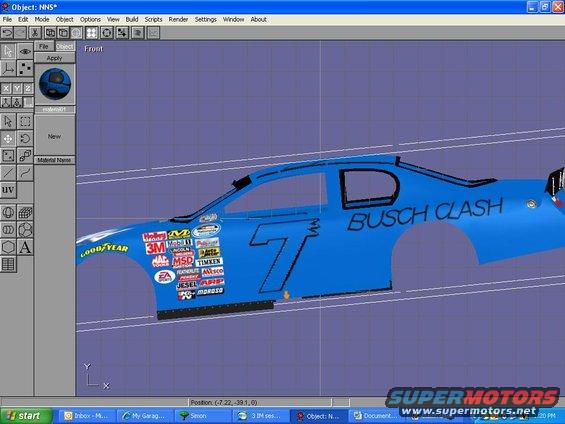The image size is (565, 424).
Task: Click the Front viewport label
Action: [x=93, y=49]
